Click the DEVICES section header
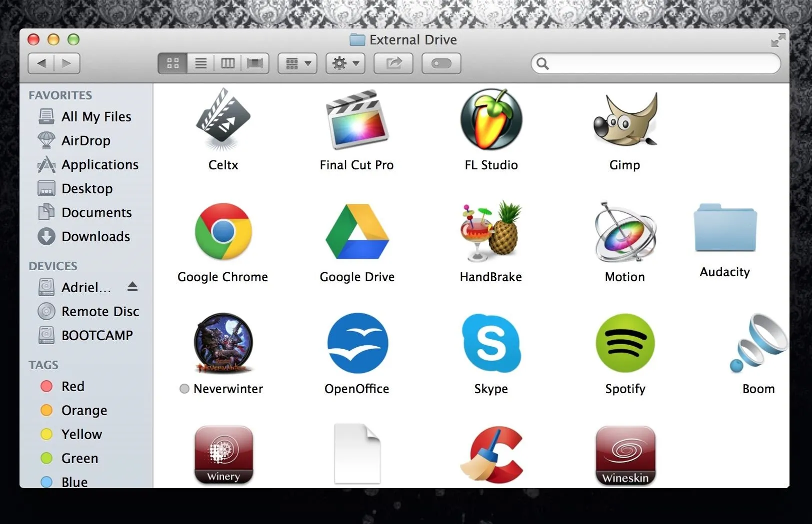812x524 pixels. pos(53,266)
